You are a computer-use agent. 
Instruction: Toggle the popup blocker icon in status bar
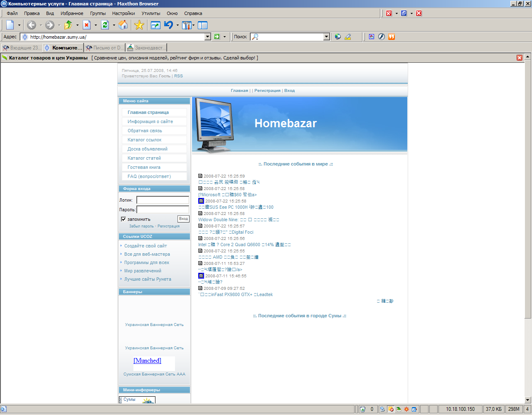tap(391, 409)
